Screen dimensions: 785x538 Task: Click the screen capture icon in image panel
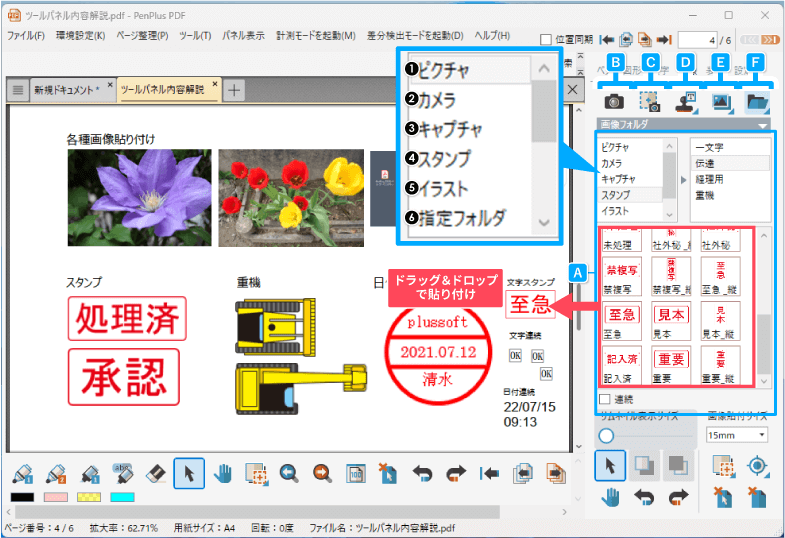point(650,101)
